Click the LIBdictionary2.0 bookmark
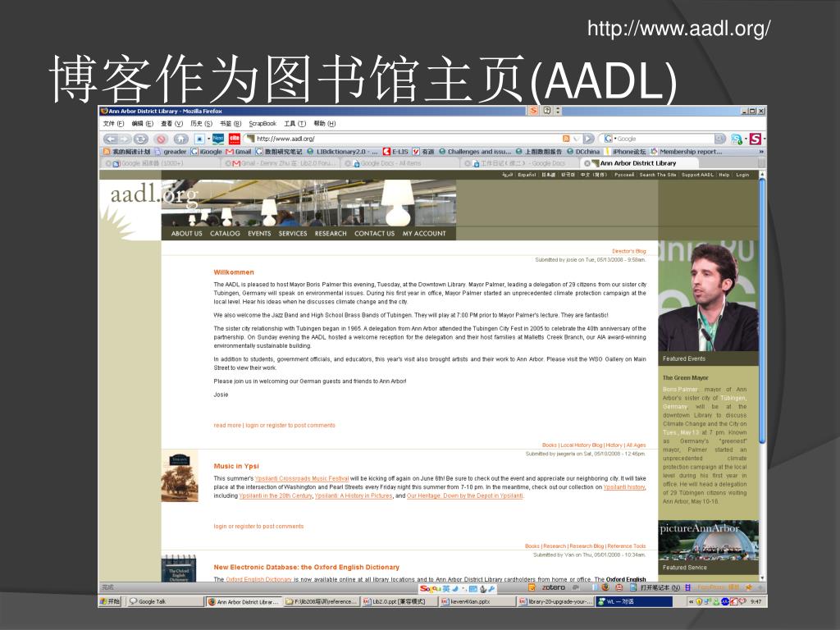840x630 pixels. click(x=342, y=152)
